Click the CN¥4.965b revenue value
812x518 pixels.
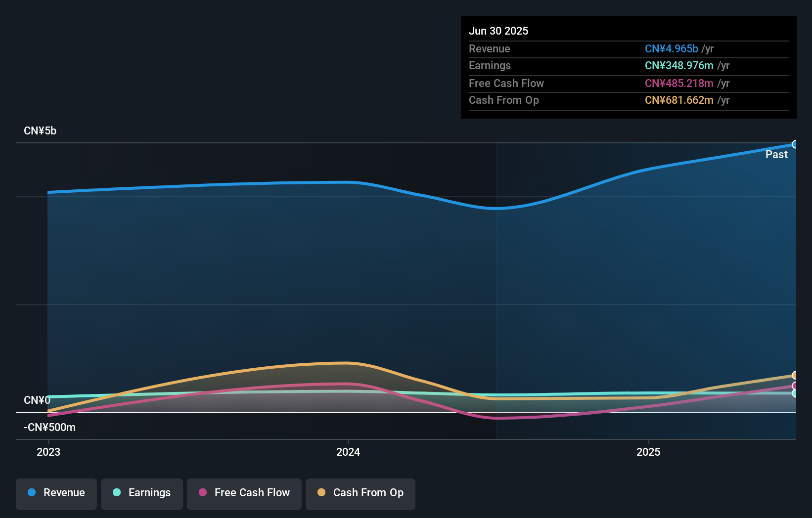[672, 48]
